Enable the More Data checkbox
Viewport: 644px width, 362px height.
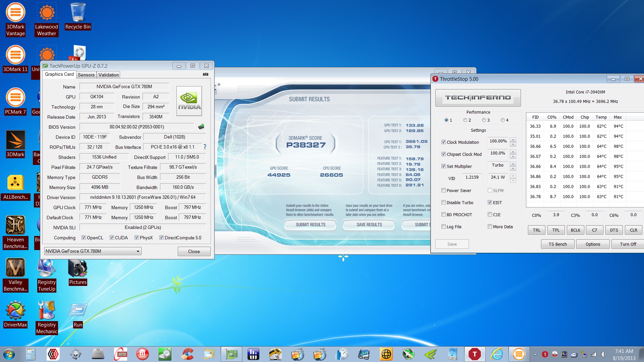pyautogui.click(x=490, y=227)
